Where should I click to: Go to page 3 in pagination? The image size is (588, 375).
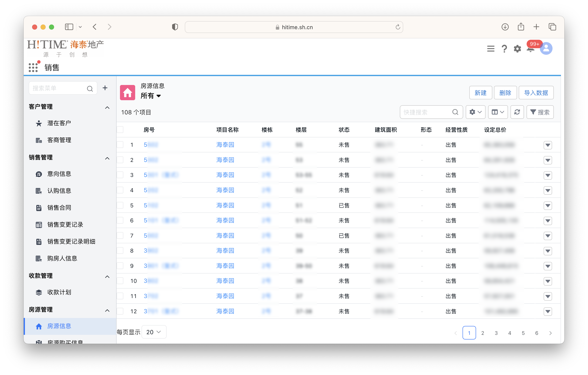coord(496,333)
